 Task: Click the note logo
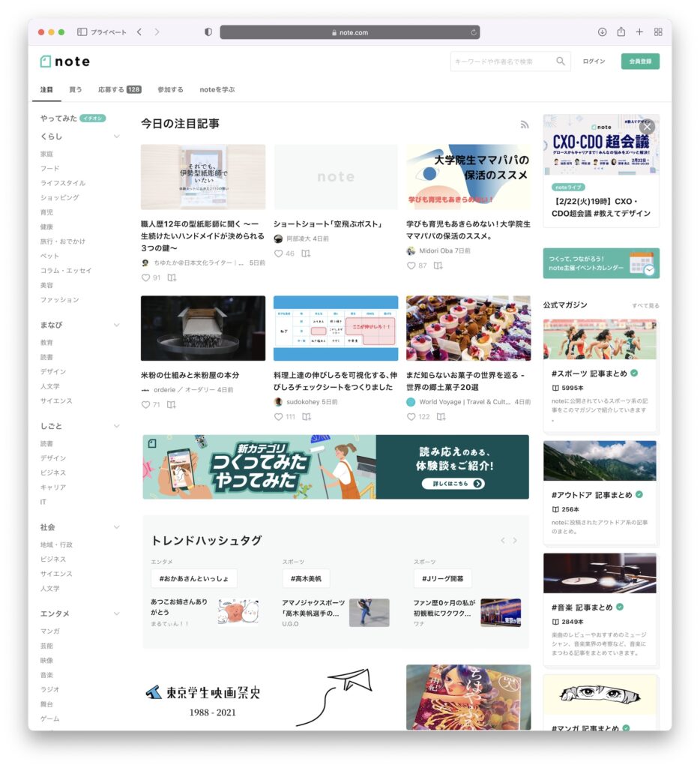pos(65,61)
